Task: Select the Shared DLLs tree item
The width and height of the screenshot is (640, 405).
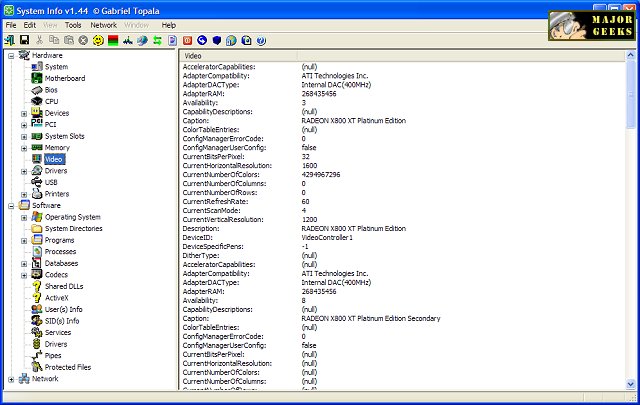Action: tap(64, 286)
